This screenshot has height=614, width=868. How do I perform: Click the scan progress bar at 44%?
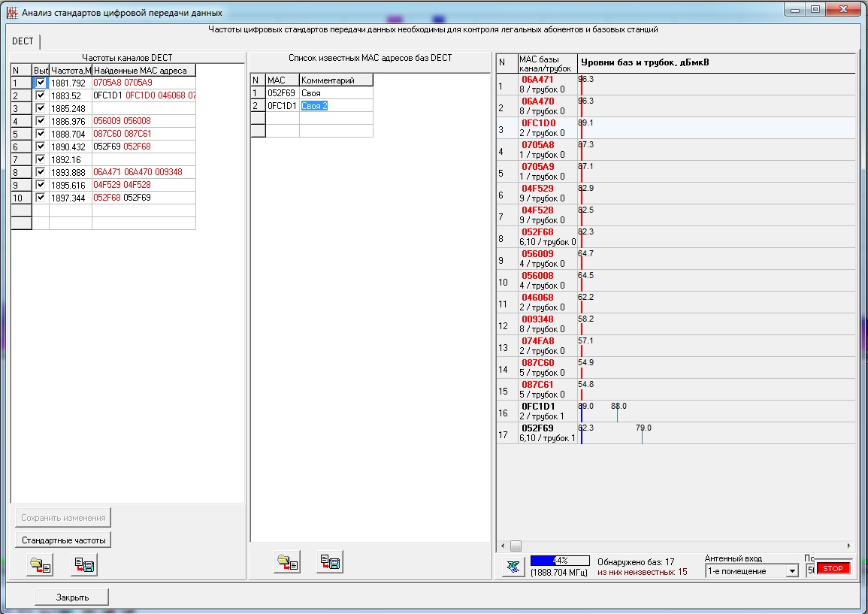point(560,561)
